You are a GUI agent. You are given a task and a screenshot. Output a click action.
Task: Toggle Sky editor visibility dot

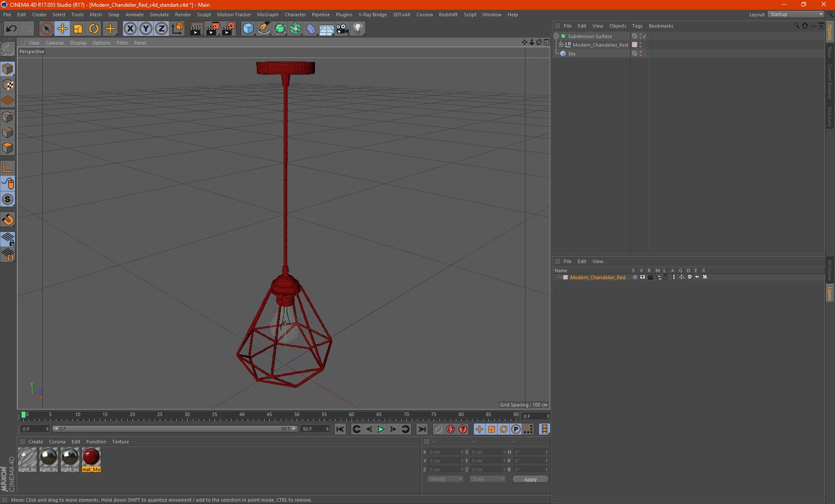(x=640, y=52)
